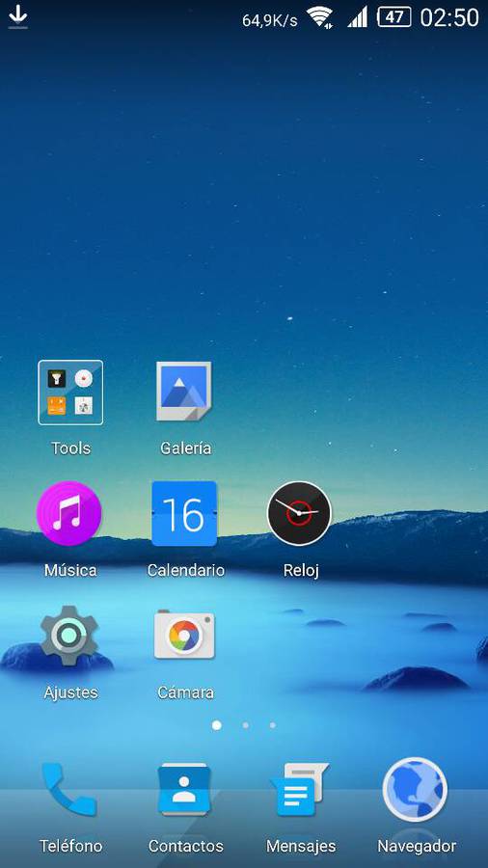Tap the battery indicator showing 47

pos(393,17)
